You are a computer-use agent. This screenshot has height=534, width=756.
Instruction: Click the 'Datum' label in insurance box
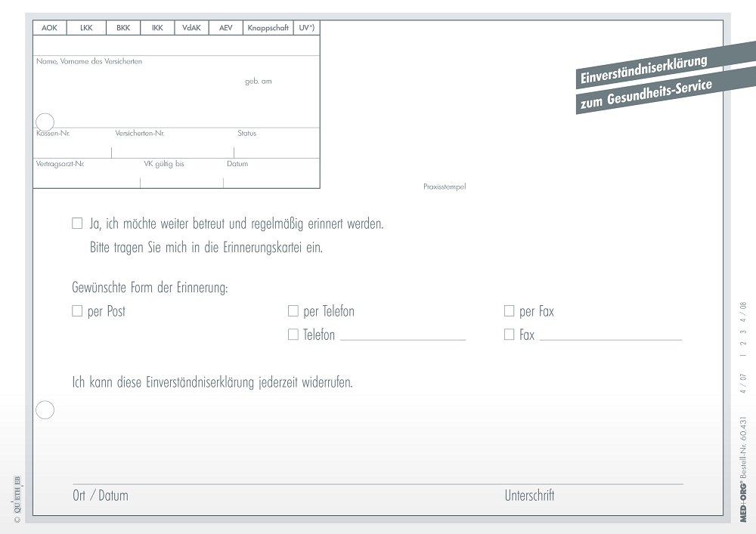pos(237,164)
